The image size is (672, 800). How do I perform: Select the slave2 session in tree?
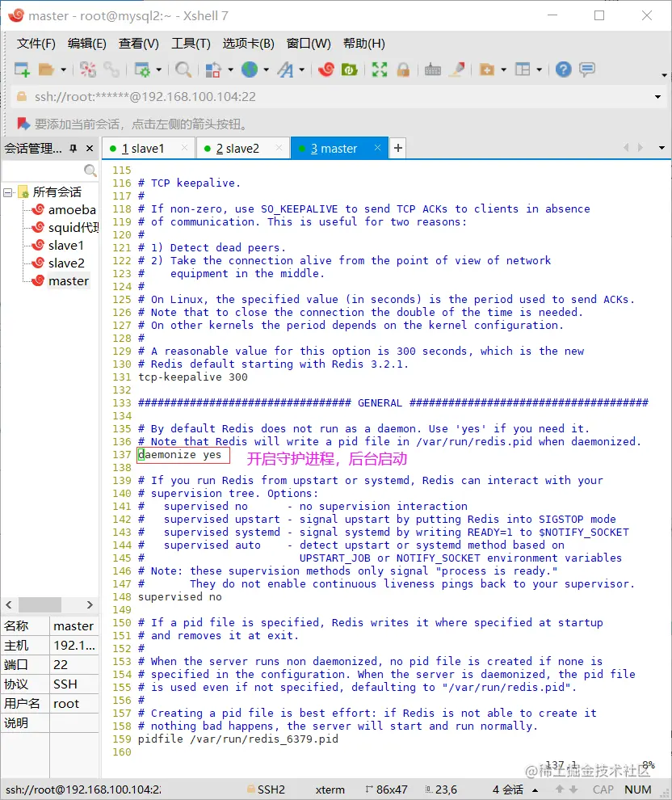pyautogui.click(x=66, y=263)
